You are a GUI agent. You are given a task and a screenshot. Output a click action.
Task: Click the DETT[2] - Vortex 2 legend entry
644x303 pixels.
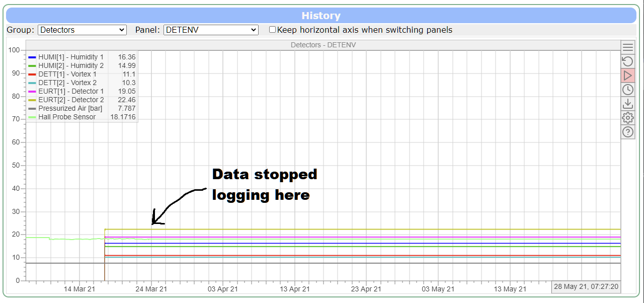coord(82,83)
